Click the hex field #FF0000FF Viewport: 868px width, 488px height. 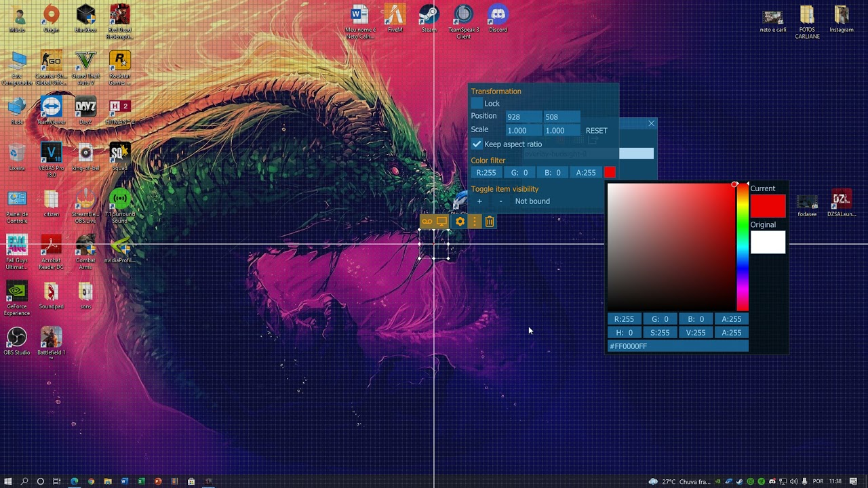pyautogui.click(x=678, y=346)
